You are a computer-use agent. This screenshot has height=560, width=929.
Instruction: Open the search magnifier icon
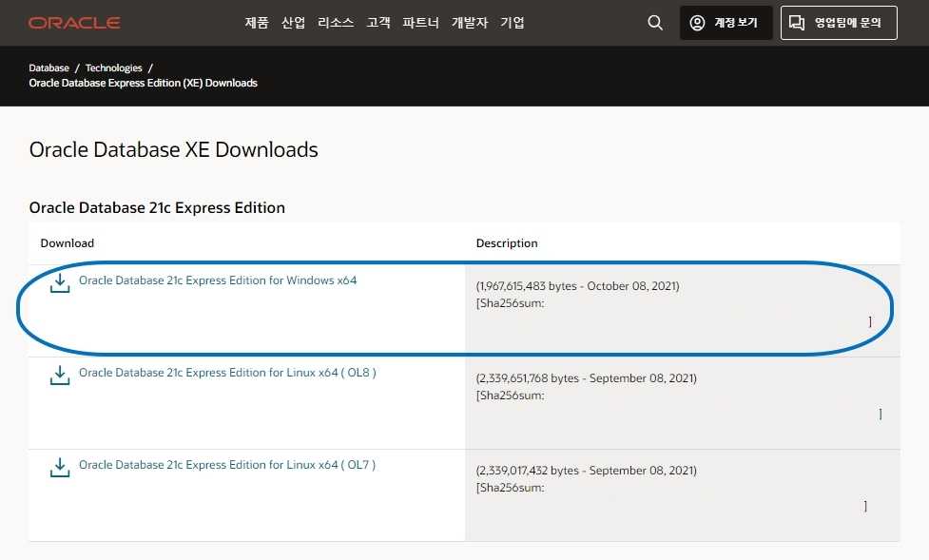coord(655,23)
